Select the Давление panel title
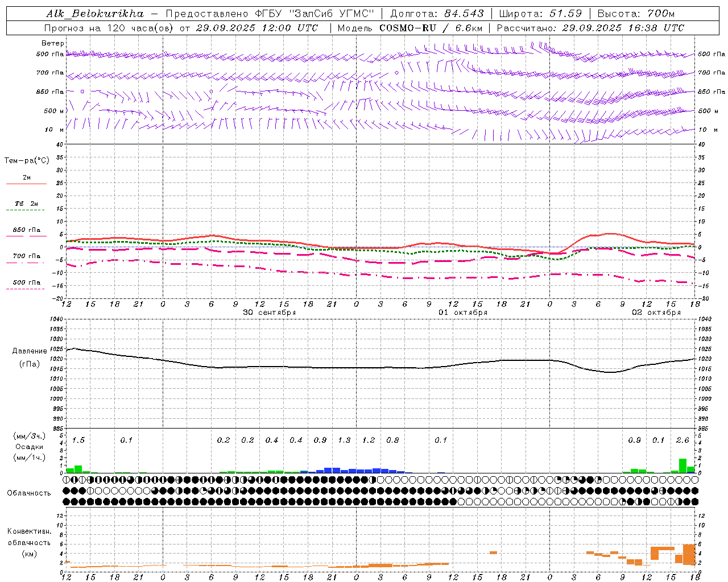This screenshot has height=582, width=728. pos(30,351)
